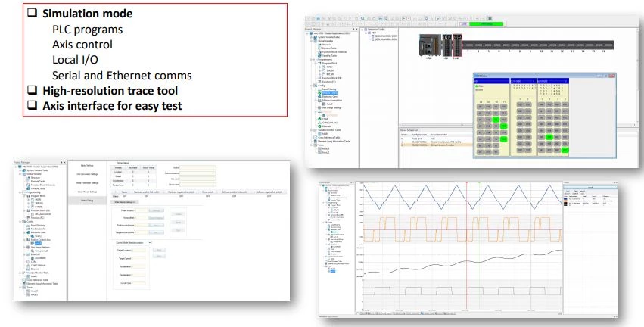The image size is (644, 327).
Task: Select the Basic Settings tab
Action: tap(89, 164)
